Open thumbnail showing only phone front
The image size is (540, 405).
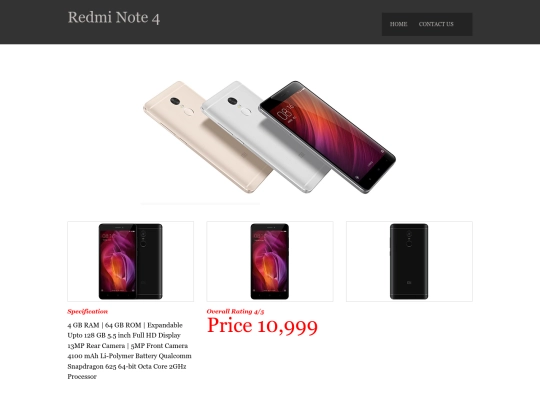click(x=270, y=261)
